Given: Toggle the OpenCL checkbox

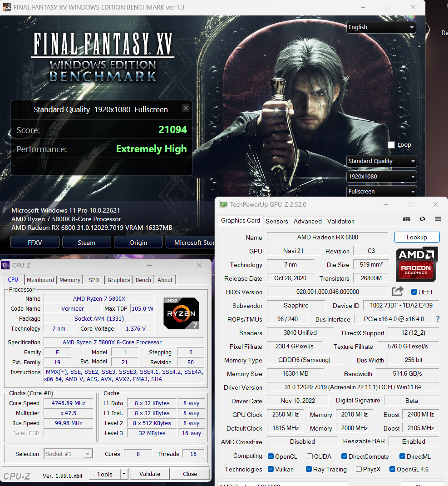Looking at the screenshot, I should coord(271,456).
